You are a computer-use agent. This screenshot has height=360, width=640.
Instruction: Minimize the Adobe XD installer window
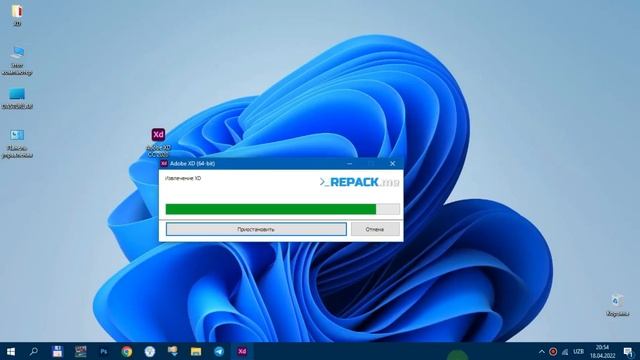coord(349,163)
